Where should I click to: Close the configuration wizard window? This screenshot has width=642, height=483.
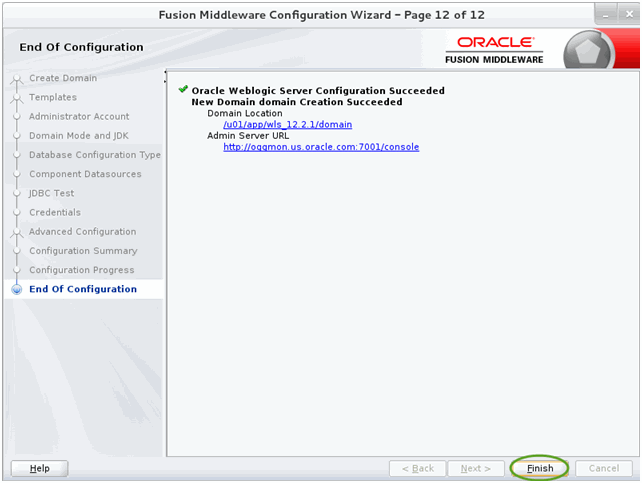[629, 15]
